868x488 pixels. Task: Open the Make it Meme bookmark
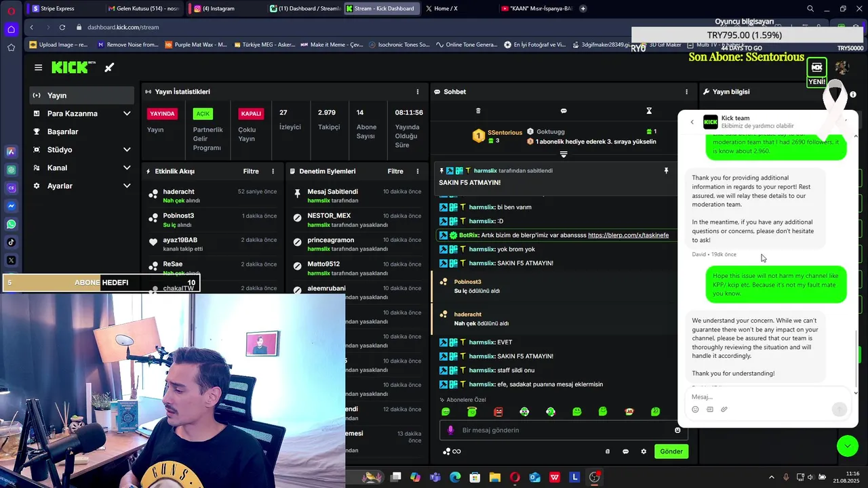(x=331, y=45)
